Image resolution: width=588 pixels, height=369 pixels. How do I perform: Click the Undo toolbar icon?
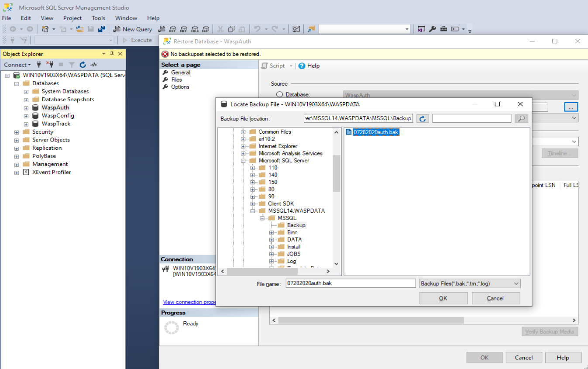tap(257, 29)
